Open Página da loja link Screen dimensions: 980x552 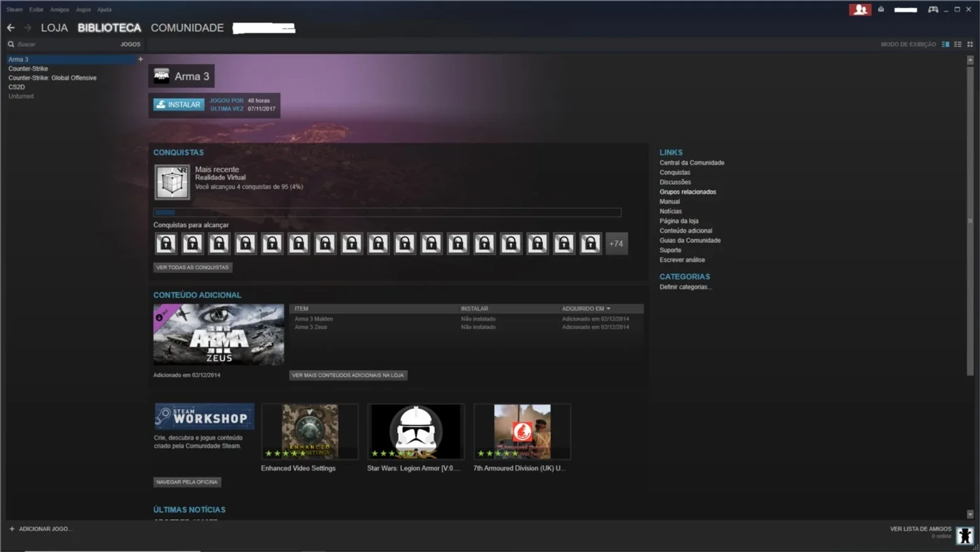point(678,221)
